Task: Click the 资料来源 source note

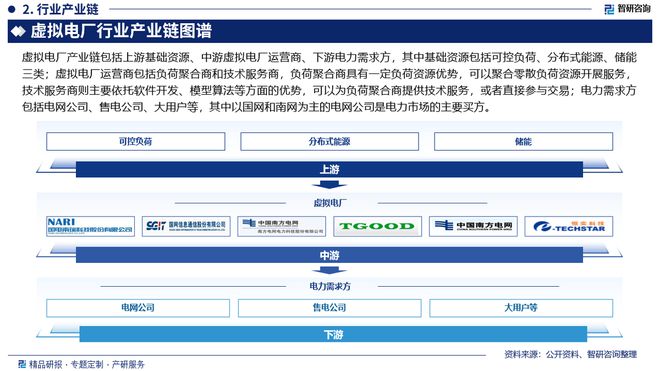Action: pos(570,354)
